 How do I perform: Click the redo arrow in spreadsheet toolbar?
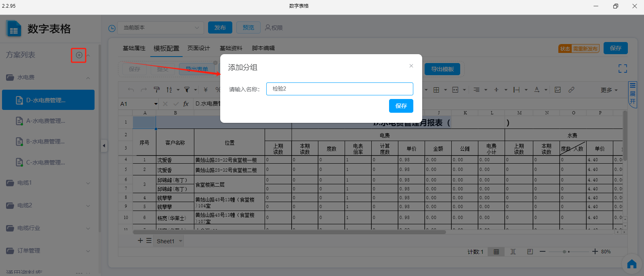144,90
